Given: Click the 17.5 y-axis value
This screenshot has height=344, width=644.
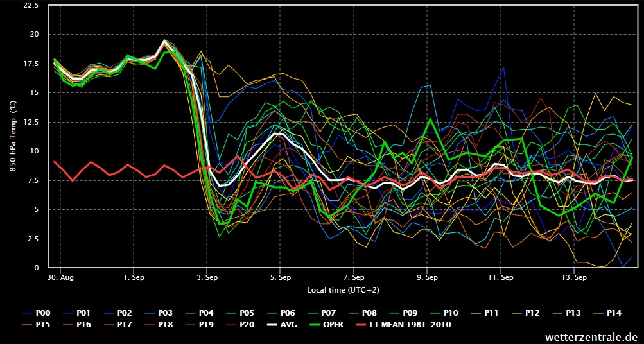Looking at the screenshot, I should coord(32,64).
